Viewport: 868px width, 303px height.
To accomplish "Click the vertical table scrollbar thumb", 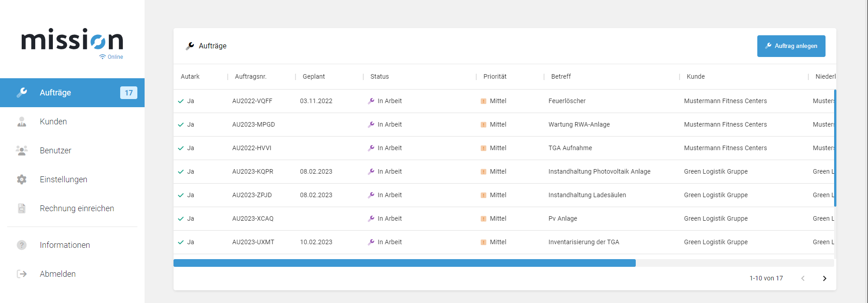I will pos(835,148).
